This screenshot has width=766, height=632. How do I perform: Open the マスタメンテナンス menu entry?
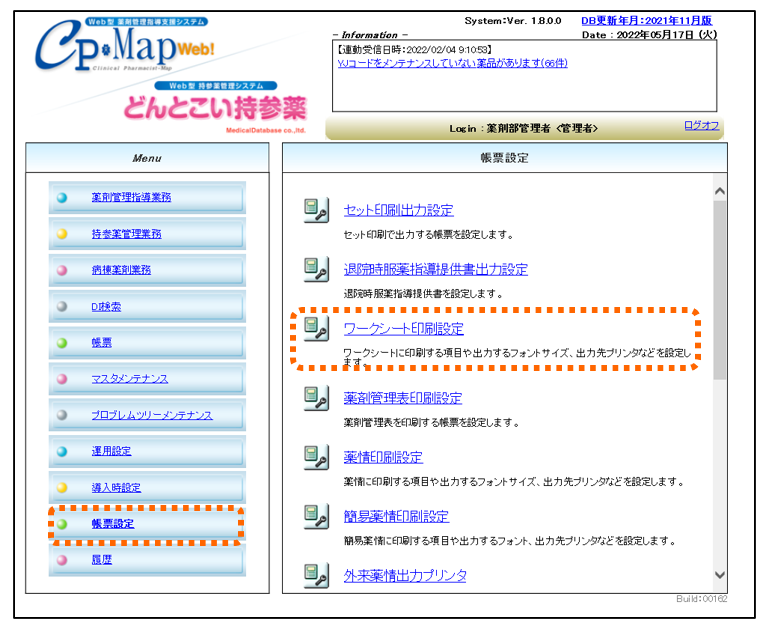(129, 379)
